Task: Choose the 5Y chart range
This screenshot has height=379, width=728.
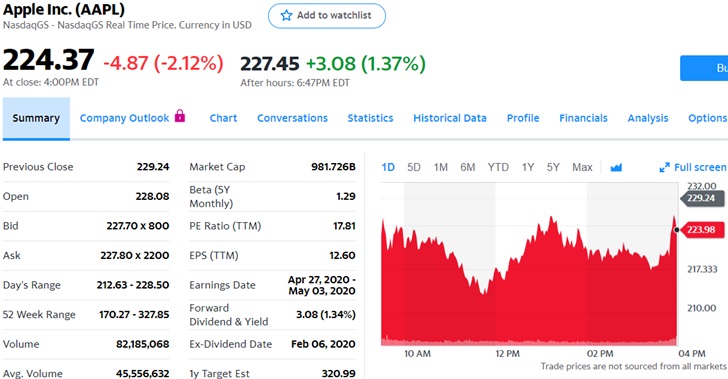Action: pos(553,167)
